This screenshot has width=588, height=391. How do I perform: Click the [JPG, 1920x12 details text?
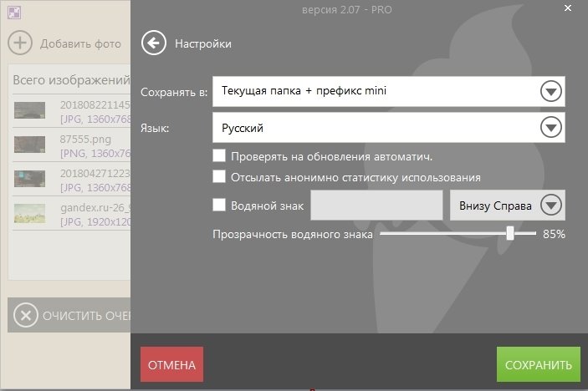coord(95,222)
